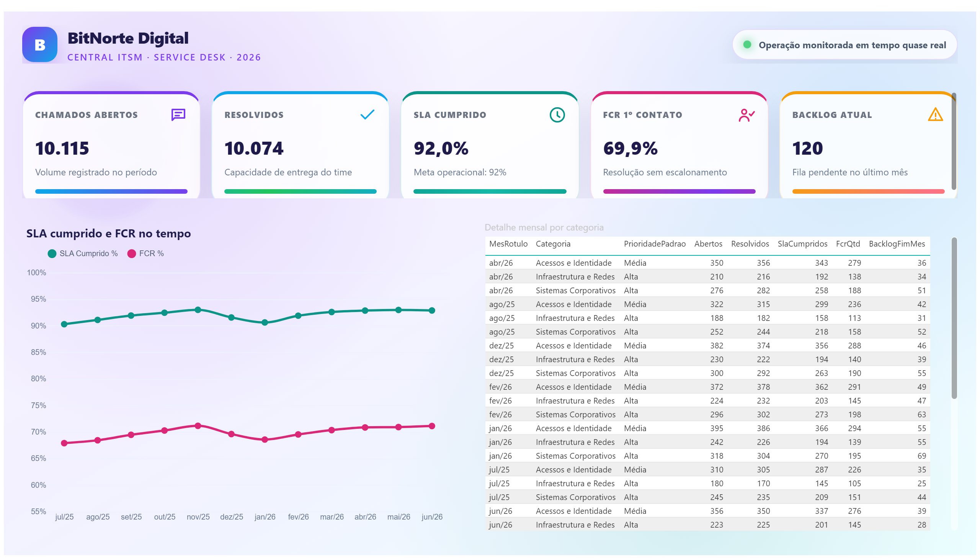Select the FCR value 69,9%
980x559 pixels.
[x=630, y=148]
